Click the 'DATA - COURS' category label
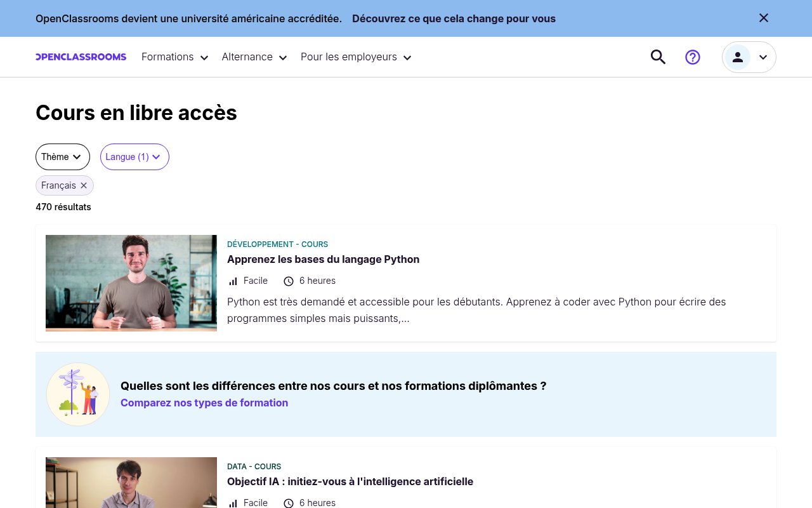The image size is (812, 508). point(254,467)
